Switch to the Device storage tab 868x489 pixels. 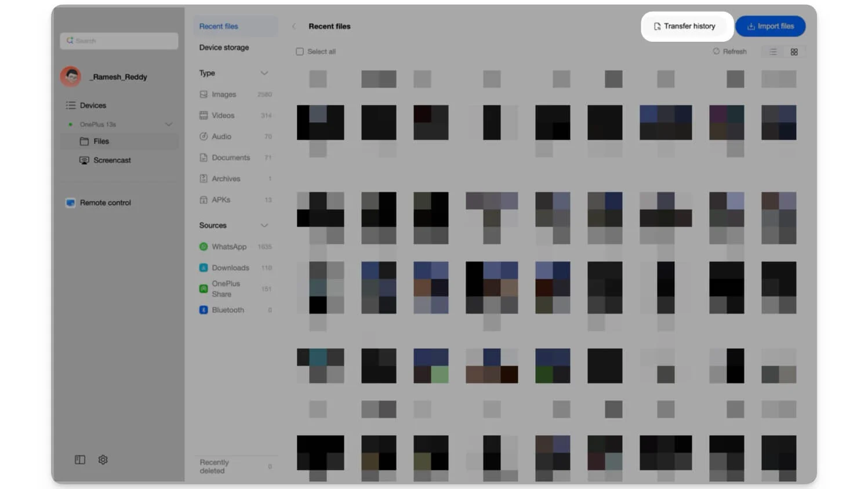[224, 47]
